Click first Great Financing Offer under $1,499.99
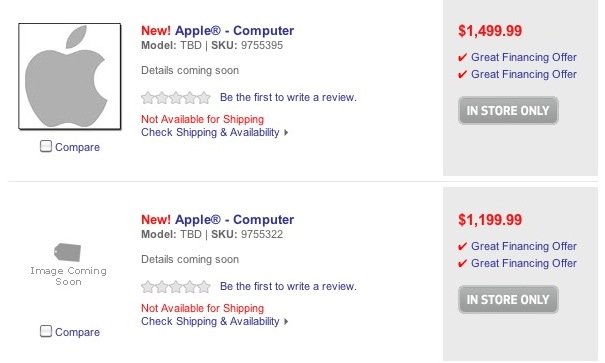Viewport: 605px width, 363px height. 524,57
